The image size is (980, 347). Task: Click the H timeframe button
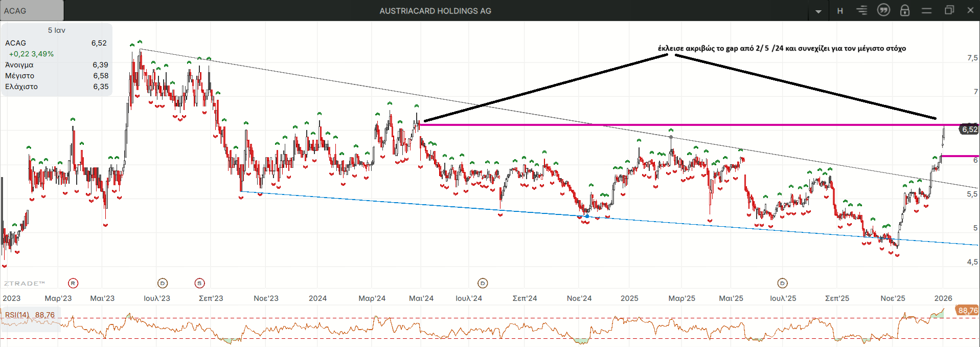pyautogui.click(x=840, y=11)
